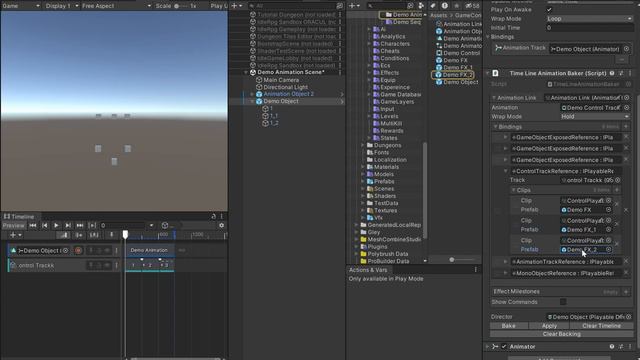Open Timeline settings gear
640x360 pixels.
tap(222, 225)
